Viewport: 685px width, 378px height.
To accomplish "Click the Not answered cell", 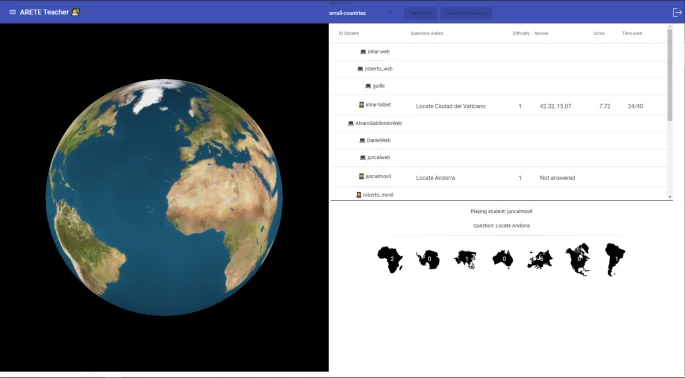I will tap(557, 178).
